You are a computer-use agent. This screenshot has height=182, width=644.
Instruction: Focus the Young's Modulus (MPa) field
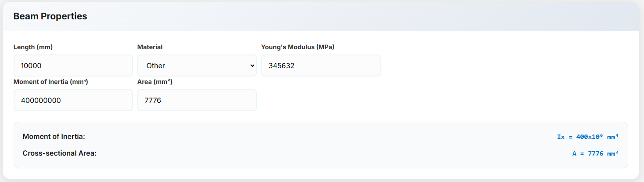[320, 66]
